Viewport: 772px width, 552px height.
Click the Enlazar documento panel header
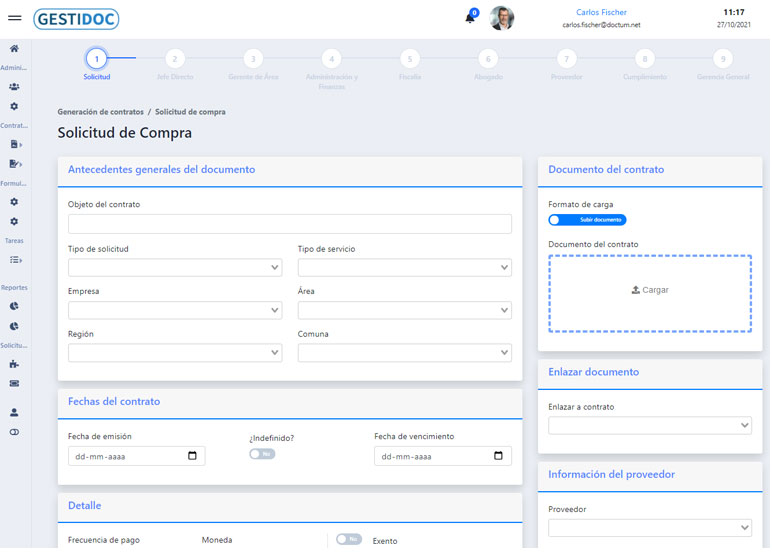click(594, 372)
